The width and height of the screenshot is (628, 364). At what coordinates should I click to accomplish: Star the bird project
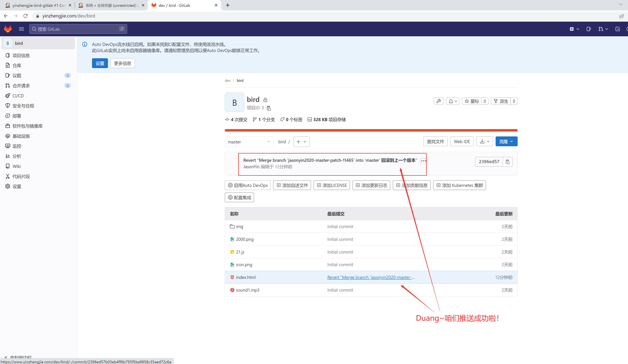(472, 101)
